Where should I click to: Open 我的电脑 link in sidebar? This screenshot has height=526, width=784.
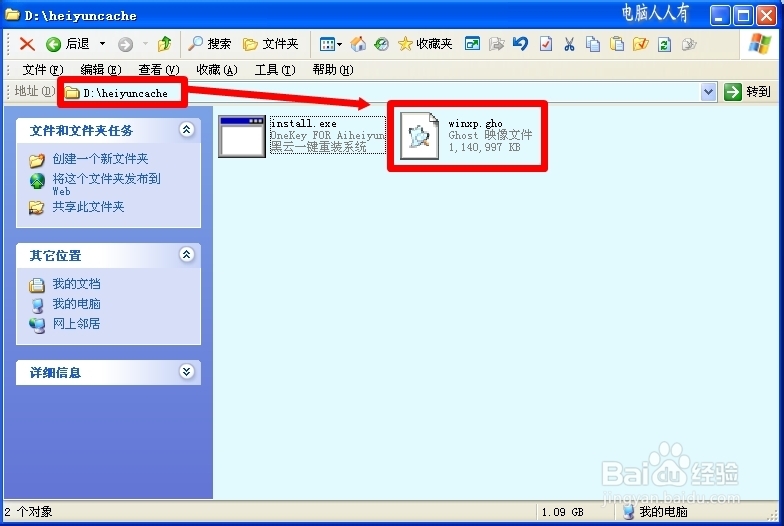(x=76, y=304)
